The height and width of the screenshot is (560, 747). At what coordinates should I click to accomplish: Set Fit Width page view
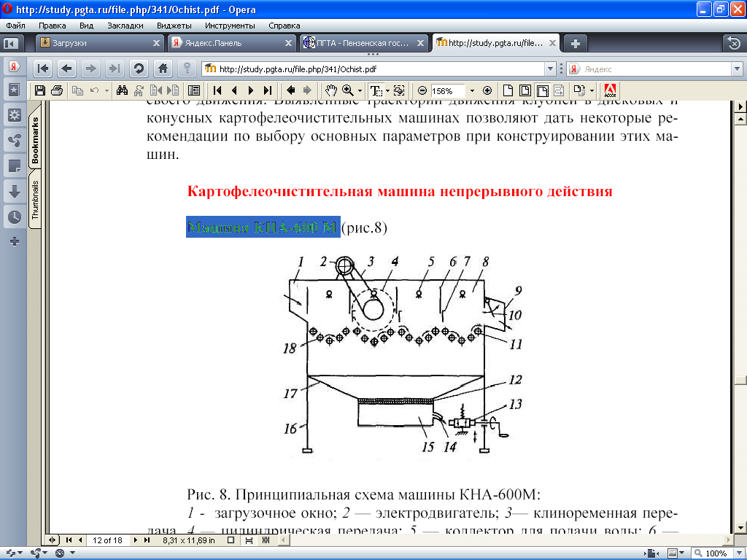click(x=542, y=90)
